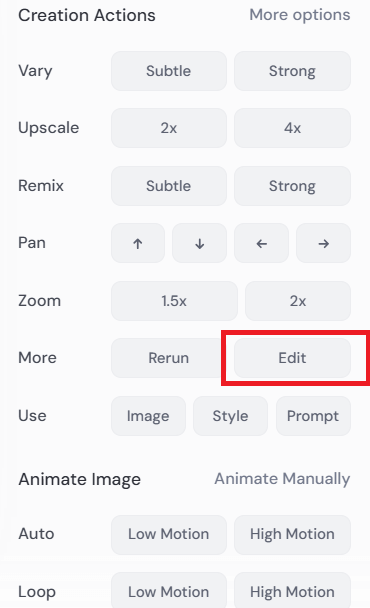Rerun the generation
Screen dimensions: 370x608
point(169,358)
